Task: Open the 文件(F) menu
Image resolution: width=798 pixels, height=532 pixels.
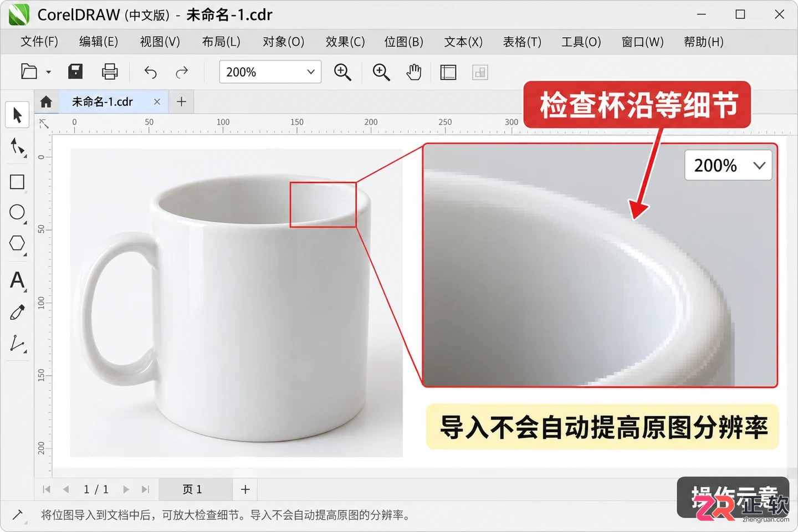Action: click(x=39, y=42)
